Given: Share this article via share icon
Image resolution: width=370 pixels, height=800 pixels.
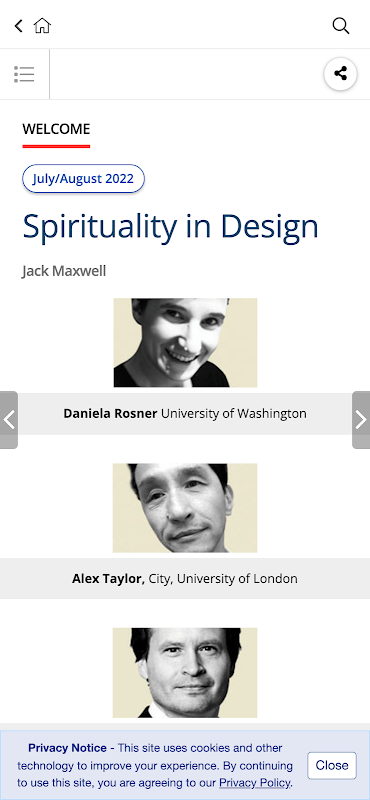Looking at the screenshot, I should pos(340,74).
